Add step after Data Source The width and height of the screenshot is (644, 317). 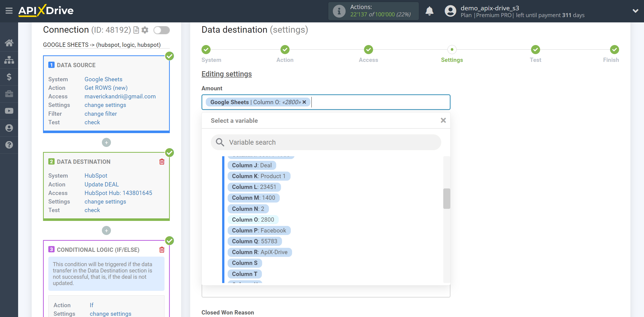pyautogui.click(x=106, y=143)
